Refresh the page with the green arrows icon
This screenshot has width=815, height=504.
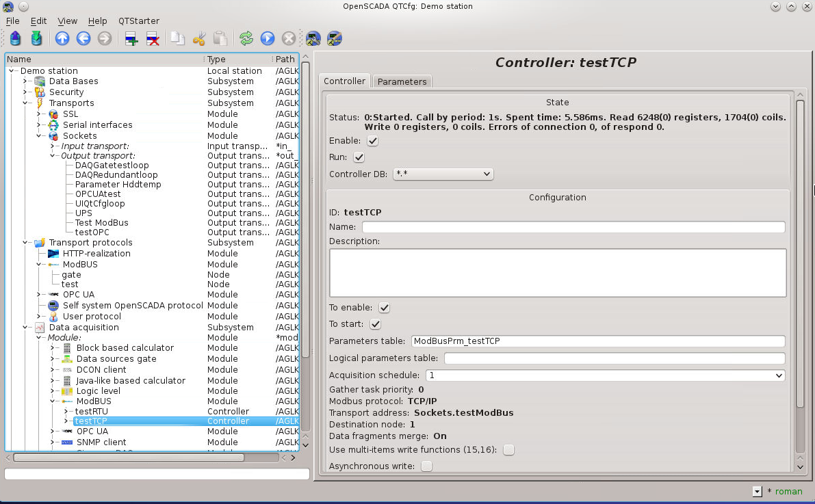click(246, 38)
